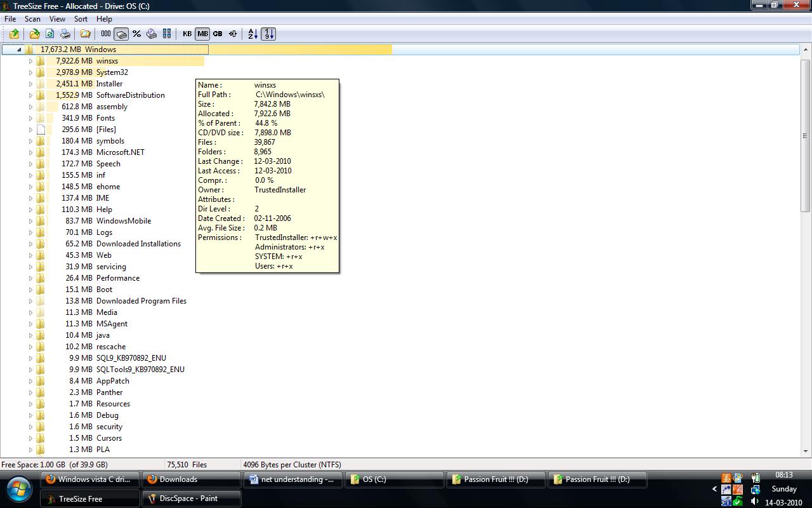Click the folder icon next to Logs
The image size is (812, 508).
click(41, 232)
